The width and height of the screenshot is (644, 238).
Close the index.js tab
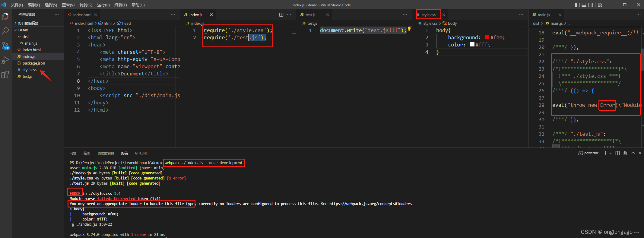point(211,15)
